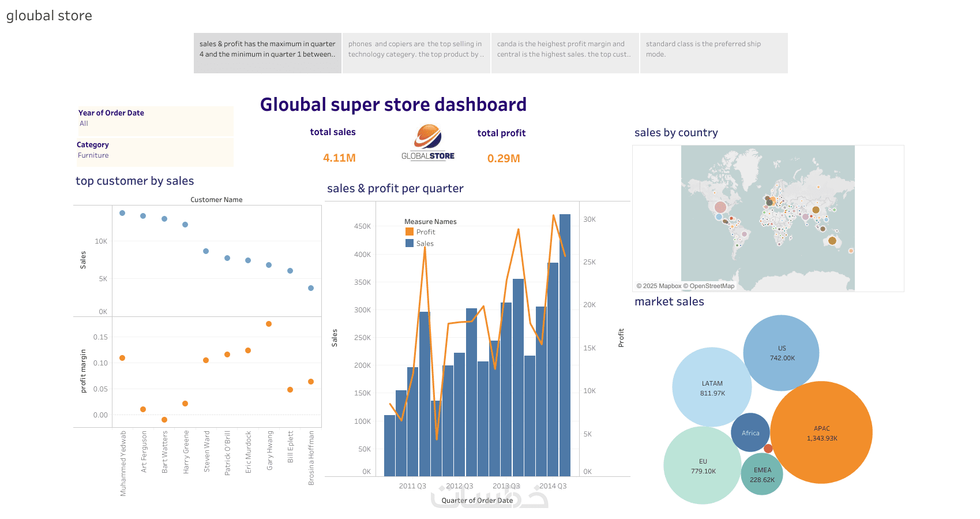Click the Sales blue legend swatch
The height and width of the screenshot is (519, 980).
(410, 243)
